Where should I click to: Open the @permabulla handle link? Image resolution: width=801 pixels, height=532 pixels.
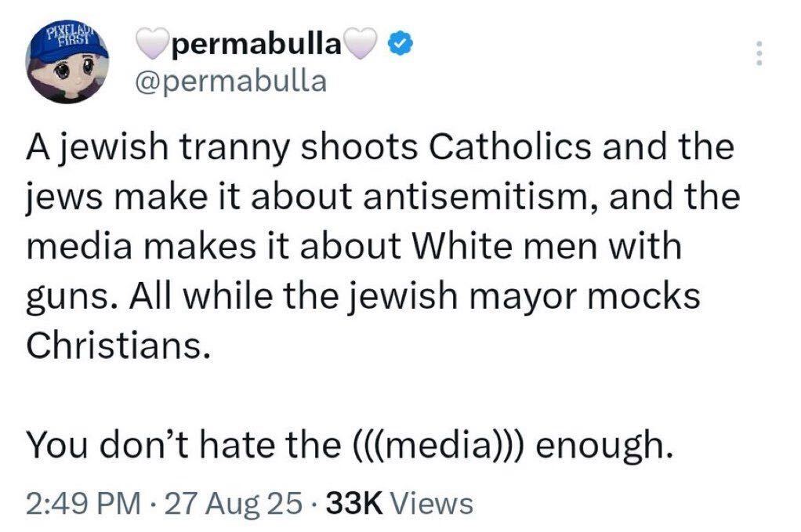tap(230, 81)
